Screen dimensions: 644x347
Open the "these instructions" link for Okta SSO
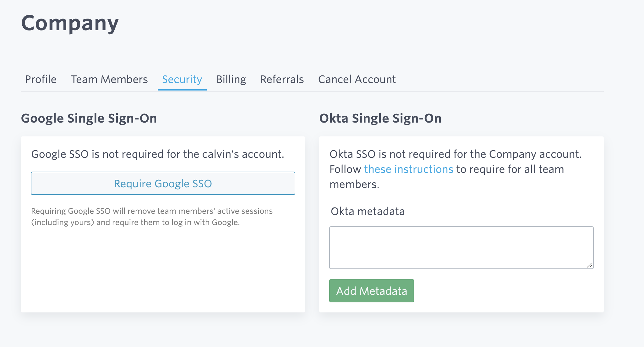pos(407,169)
